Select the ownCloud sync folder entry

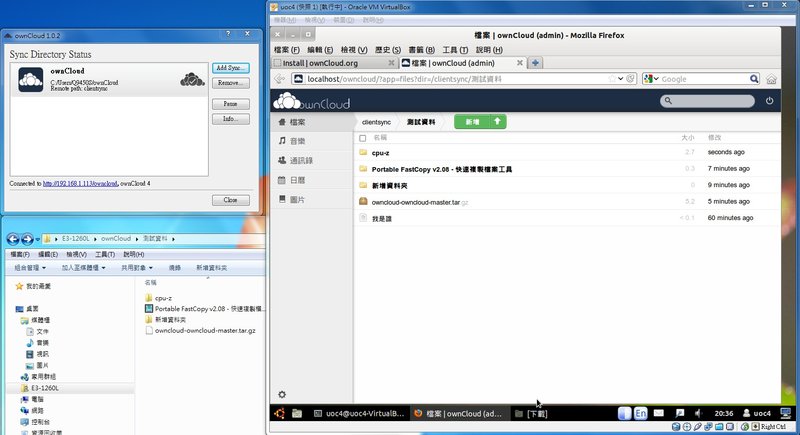[109, 80]
